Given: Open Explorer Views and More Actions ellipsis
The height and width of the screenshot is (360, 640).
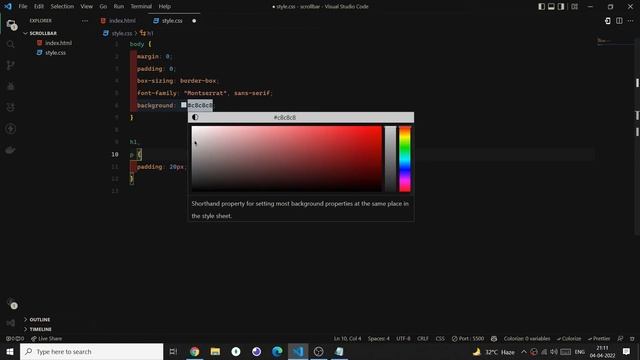Looking at the screenshot, I should pyautogui.click(x=84, y=21).
